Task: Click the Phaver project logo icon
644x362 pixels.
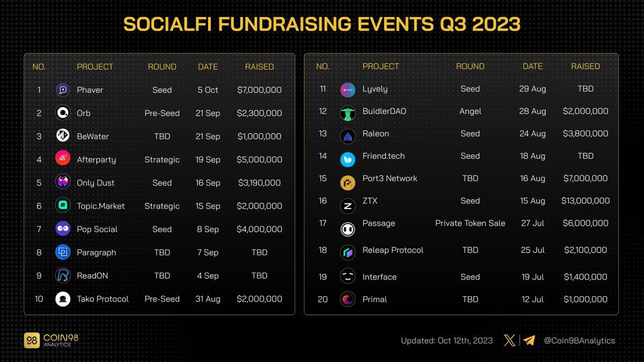Action: pos(63,90)
